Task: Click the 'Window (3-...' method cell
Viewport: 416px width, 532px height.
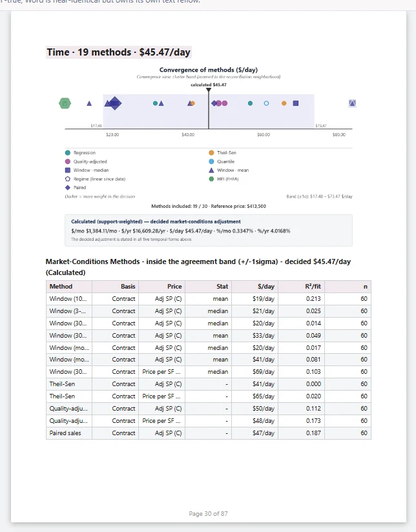Action: click(x=69, y=311)
